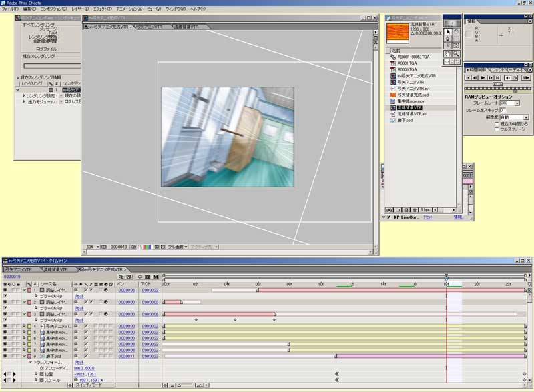
Task: Click the snapshot camera icon in the comp viewer
Action: 134,247
